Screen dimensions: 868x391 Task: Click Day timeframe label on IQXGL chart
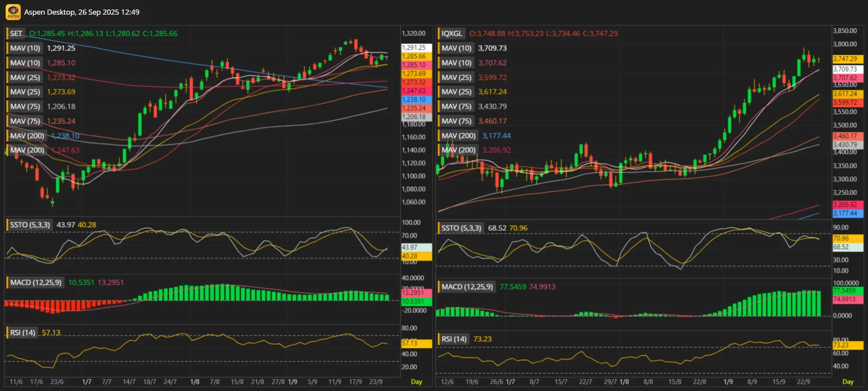(x=848, y=382)
